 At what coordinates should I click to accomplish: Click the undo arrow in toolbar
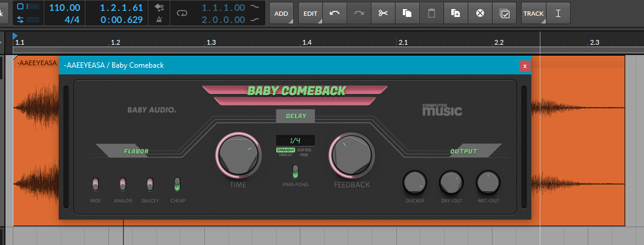[x=335, y=13]
